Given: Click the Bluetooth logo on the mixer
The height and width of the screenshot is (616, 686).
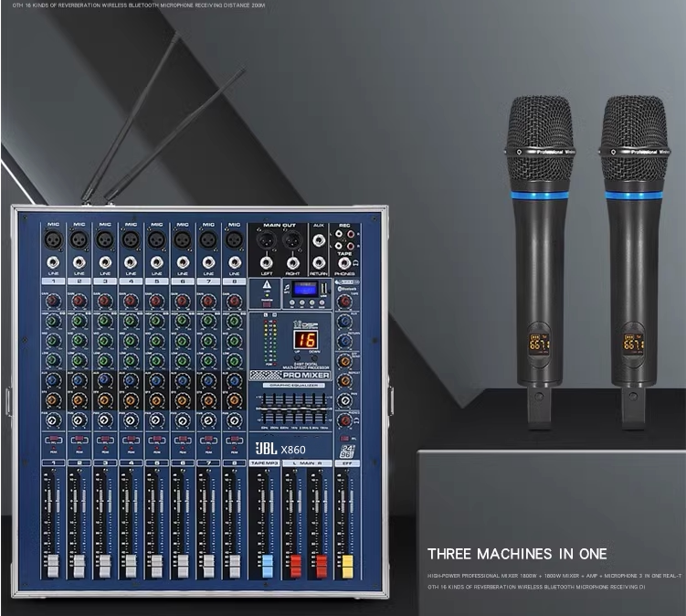Looking at the screenshot, I should [347, 289].
